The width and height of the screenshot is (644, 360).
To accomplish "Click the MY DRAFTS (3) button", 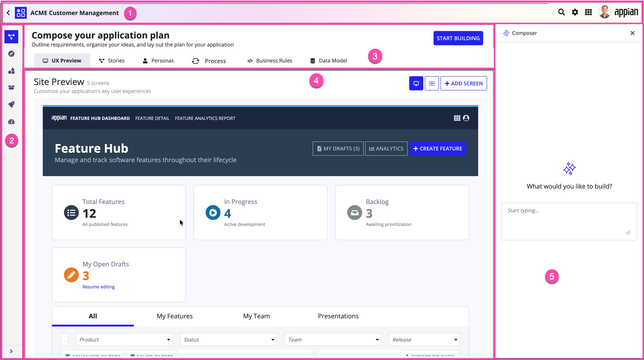I will point(338,149).
